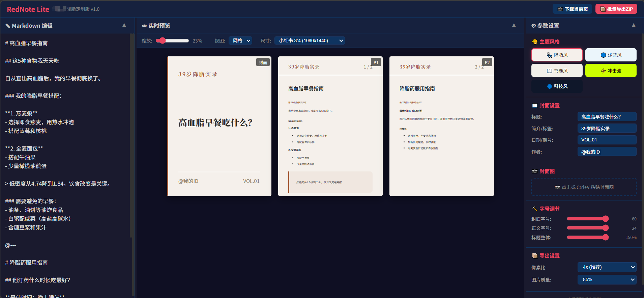Select the 降脂风 theme style
This screenshot has height=298, width=644.
point(557,55)
